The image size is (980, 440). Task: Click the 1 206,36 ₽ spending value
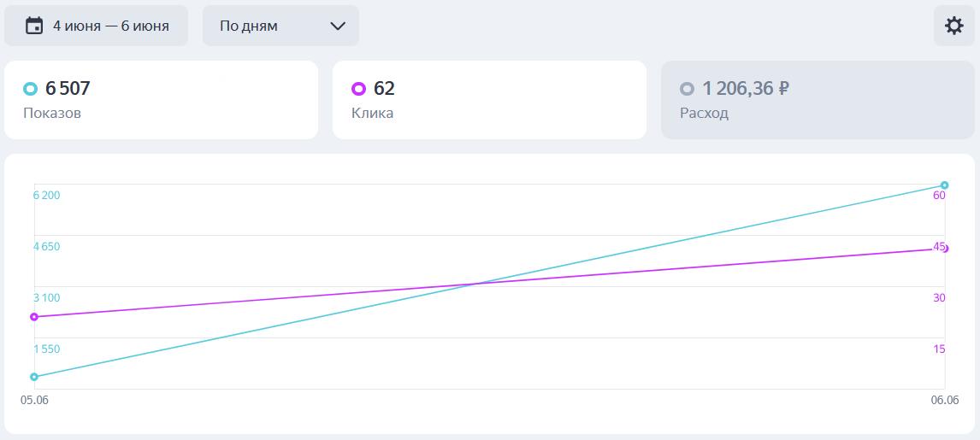[746, 89]
